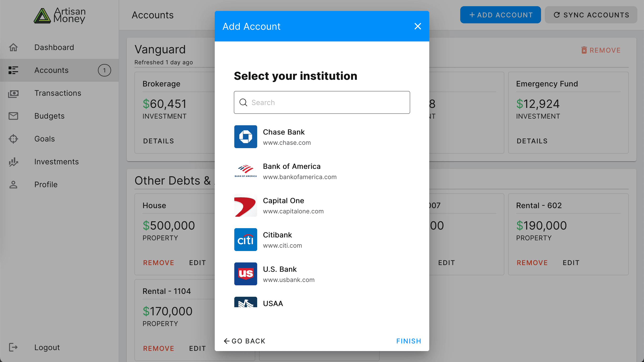Click the USAA logo
This screenshot has width=644, height=362.
pyautogui.click(x=245, y=302)
